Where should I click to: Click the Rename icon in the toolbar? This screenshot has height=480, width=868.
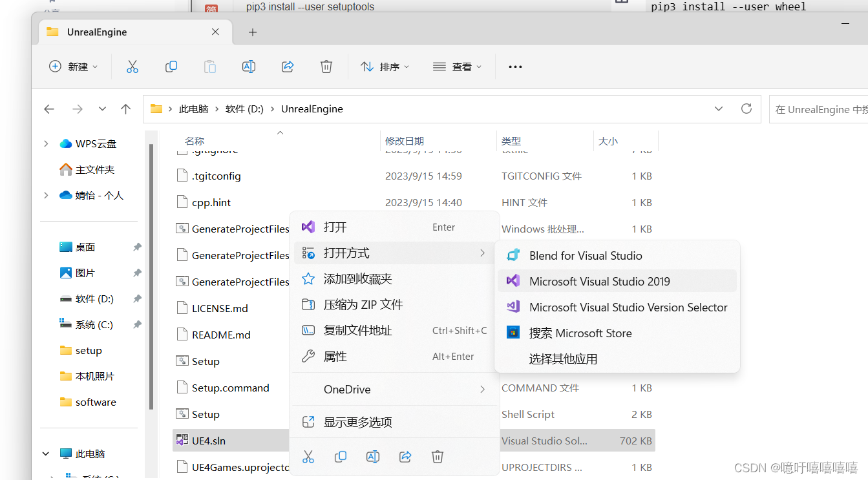pos(249,67)
